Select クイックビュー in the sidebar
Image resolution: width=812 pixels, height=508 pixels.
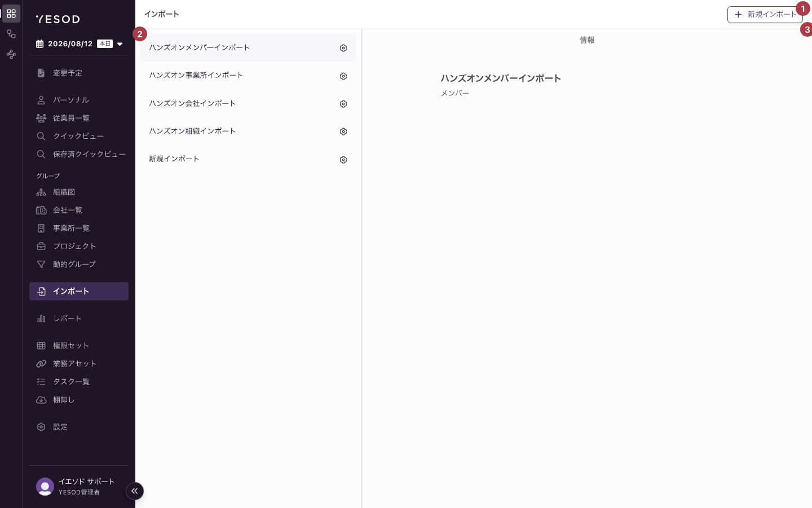point(79,136)
